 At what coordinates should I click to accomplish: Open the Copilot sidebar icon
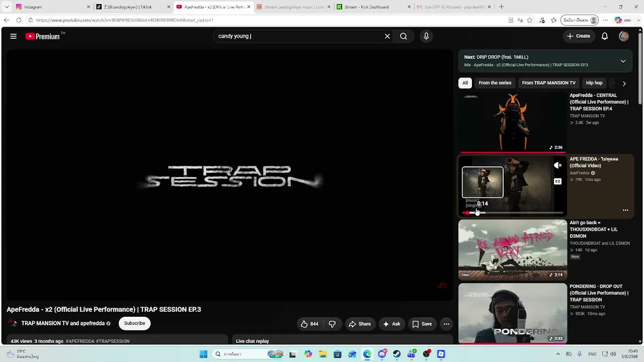tap(618, 20)
